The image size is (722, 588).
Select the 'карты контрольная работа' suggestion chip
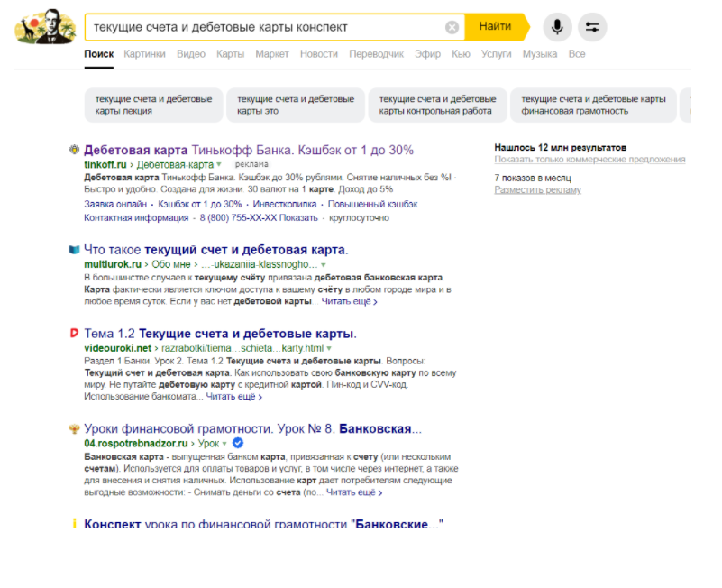437,106
